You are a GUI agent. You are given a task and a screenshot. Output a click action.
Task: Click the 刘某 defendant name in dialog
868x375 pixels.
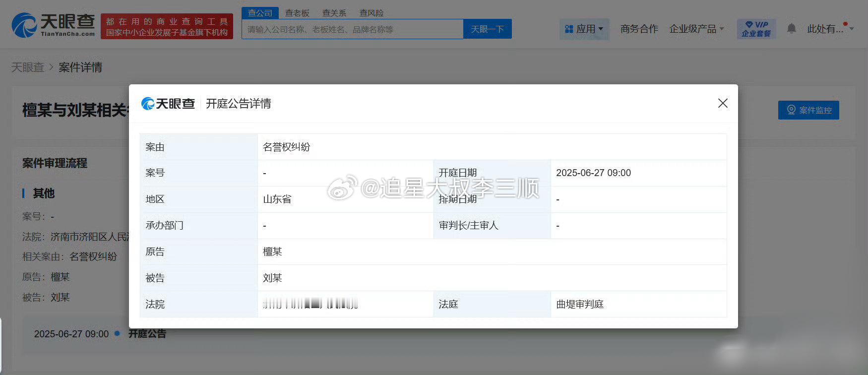click(x=272, y=278)
